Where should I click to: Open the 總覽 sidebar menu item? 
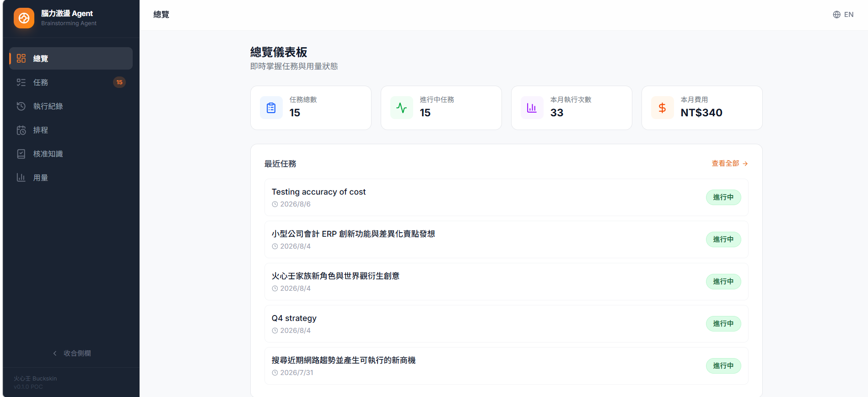pyautogui.click(x=71, y=59)
